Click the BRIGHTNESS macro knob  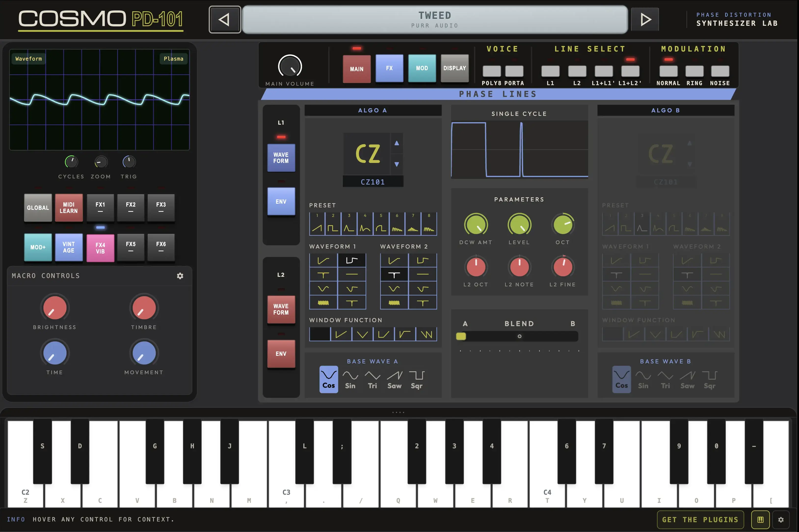pyautogui.click(x=55, y=308)
